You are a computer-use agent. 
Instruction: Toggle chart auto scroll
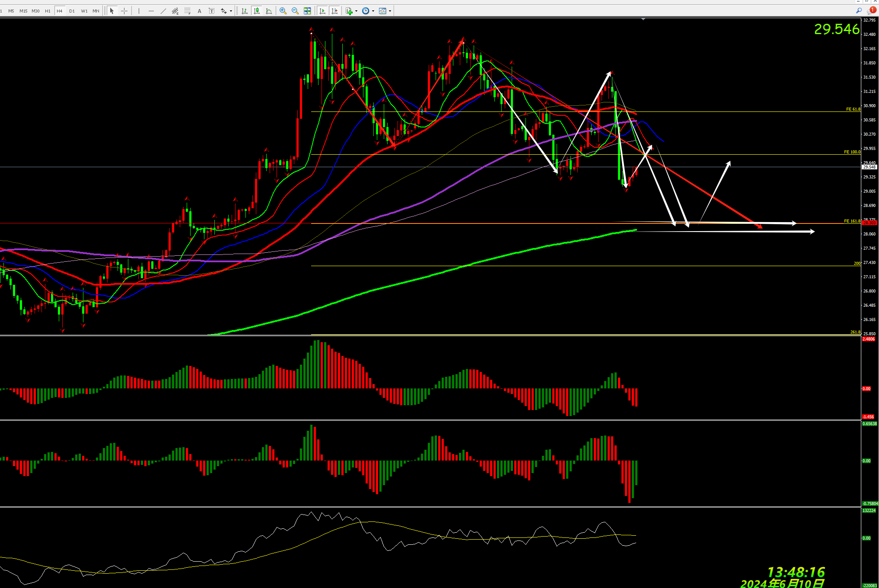322,11
